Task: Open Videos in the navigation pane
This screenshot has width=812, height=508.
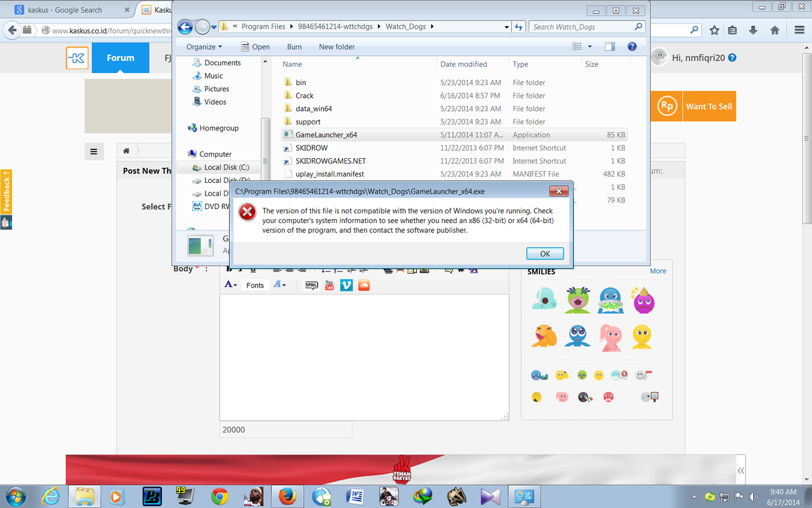Action: coord(215,102)
